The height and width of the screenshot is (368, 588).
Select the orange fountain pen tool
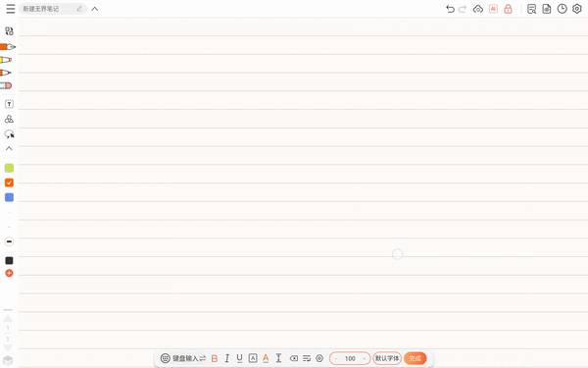8,46
